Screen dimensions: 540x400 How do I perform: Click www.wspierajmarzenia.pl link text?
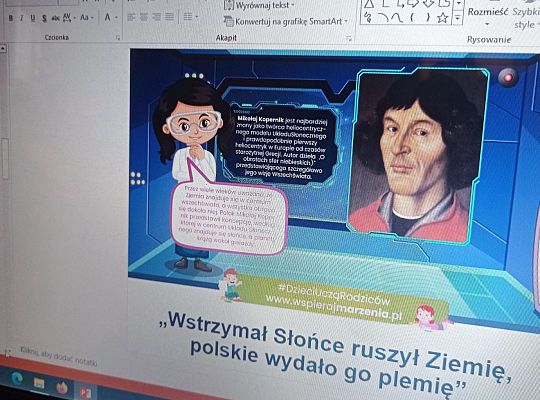pos(333,308)
